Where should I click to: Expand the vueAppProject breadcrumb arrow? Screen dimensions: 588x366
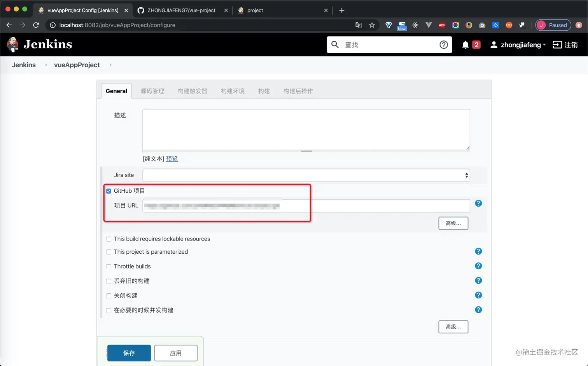tap(110, 65)
